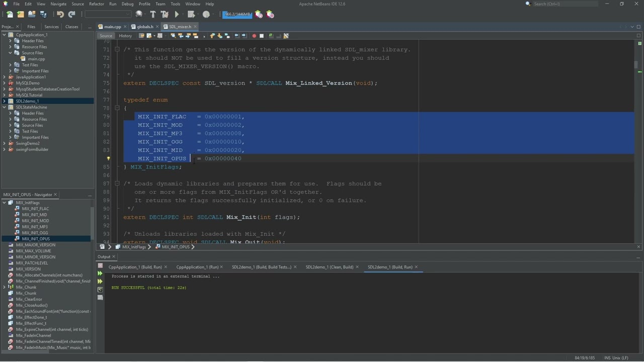Image resolution: width=644 pixels, height=362 pixels.
Task: Select main.cpp in the Projects tree
Action: click(x=36, y=59)
